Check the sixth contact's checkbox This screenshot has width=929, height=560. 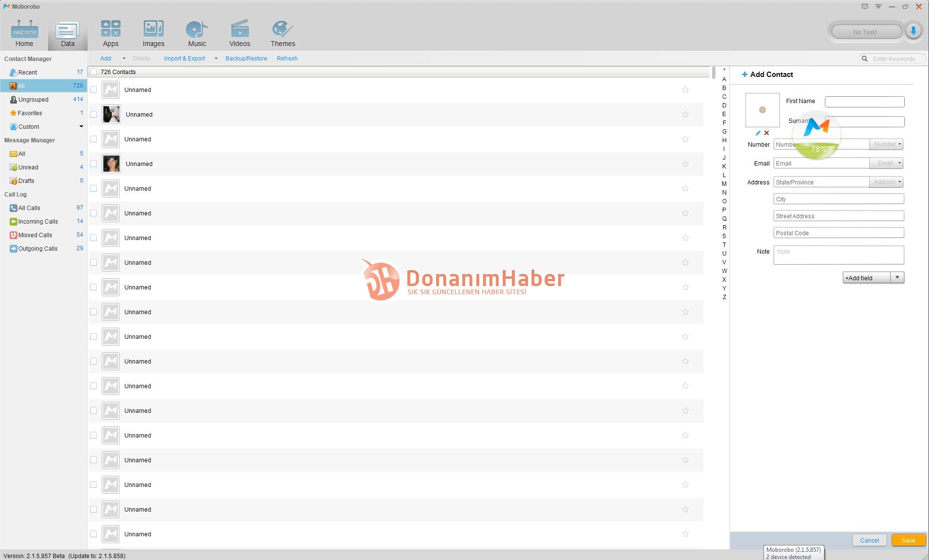click(x=93, y=213)
